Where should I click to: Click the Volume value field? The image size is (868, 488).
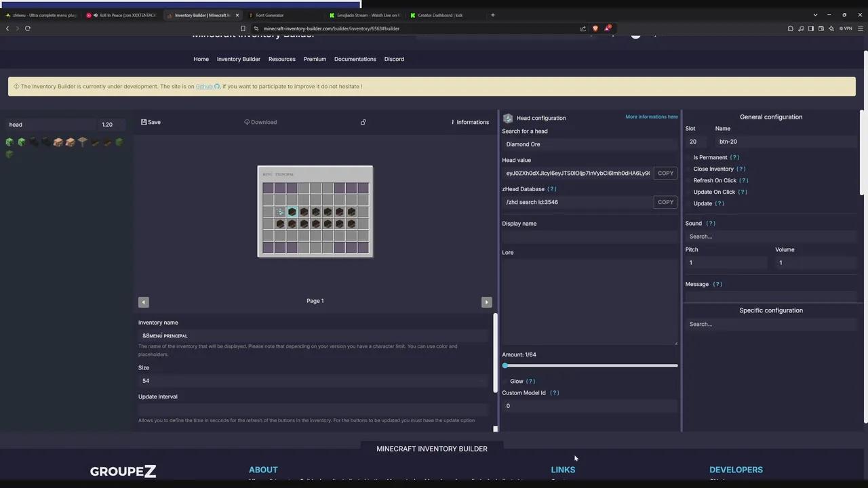[x=816, y=263]
